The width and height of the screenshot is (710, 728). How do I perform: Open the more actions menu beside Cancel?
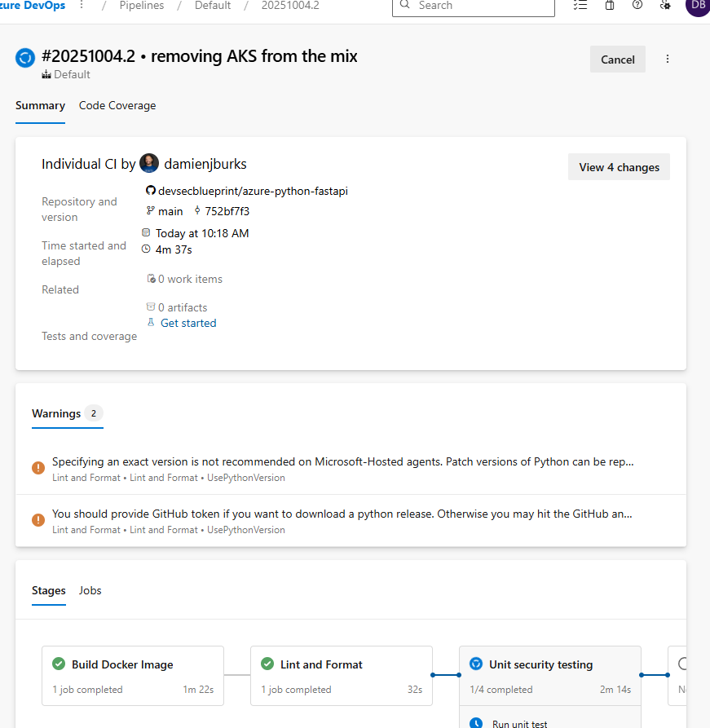click(668, 59)
